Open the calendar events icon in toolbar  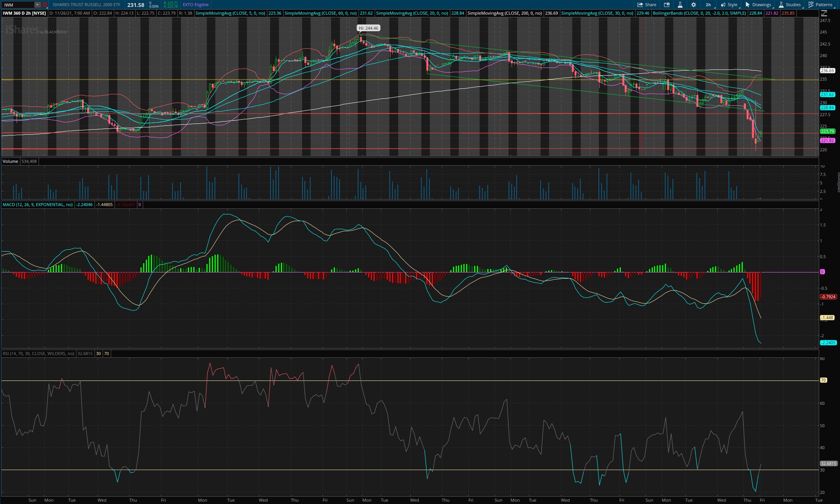pos(666,5)
